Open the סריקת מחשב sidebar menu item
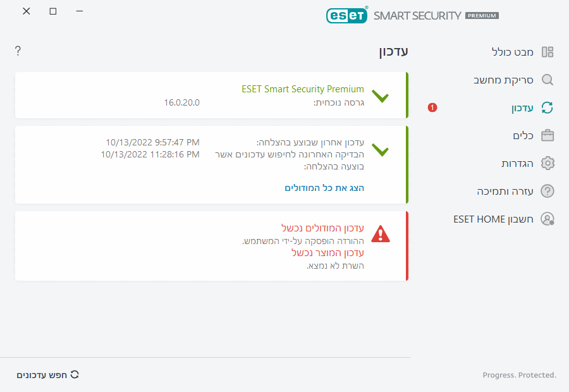This screenshot has height=392, width=569. [504, 80]
